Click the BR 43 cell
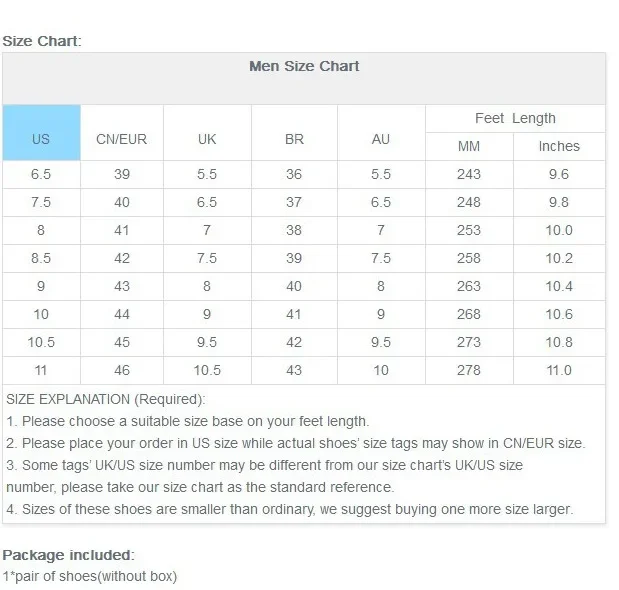This screenshot has height=590, width=619. [x=294, y=370]
